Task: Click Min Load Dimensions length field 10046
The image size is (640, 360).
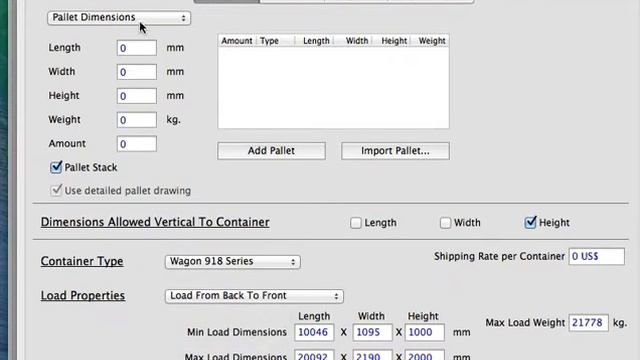Action: tap(314, 332)
